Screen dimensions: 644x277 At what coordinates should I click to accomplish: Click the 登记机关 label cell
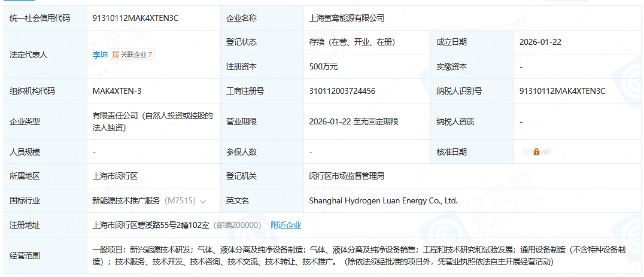tap(262, 176)
